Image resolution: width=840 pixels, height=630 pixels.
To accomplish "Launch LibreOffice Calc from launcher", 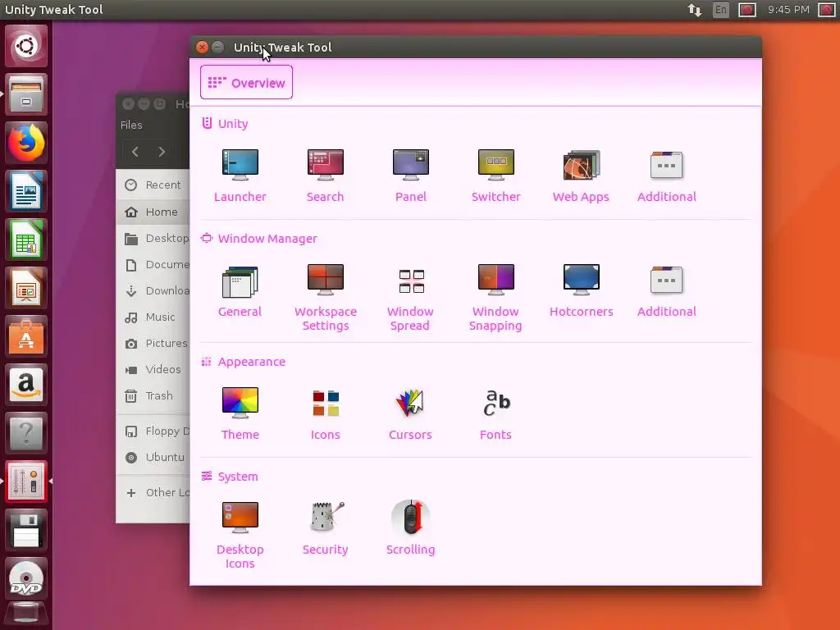I will (25, 240).
